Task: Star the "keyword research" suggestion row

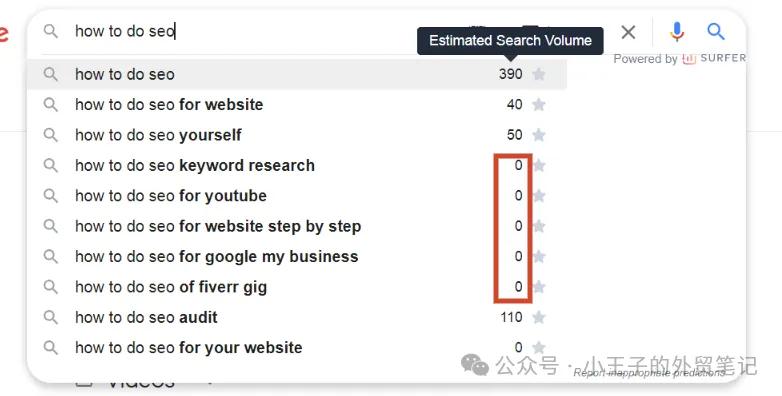Action: coord(540,166)
